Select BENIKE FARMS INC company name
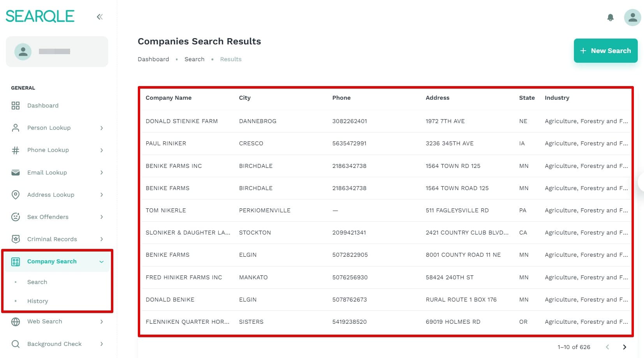 [174, 166]
